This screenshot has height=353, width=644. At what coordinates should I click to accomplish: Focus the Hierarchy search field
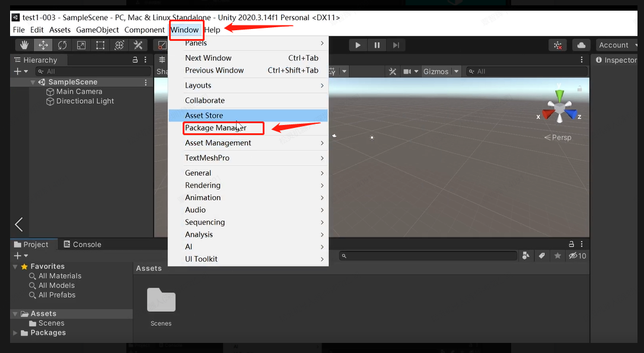(x=93, y=71)
